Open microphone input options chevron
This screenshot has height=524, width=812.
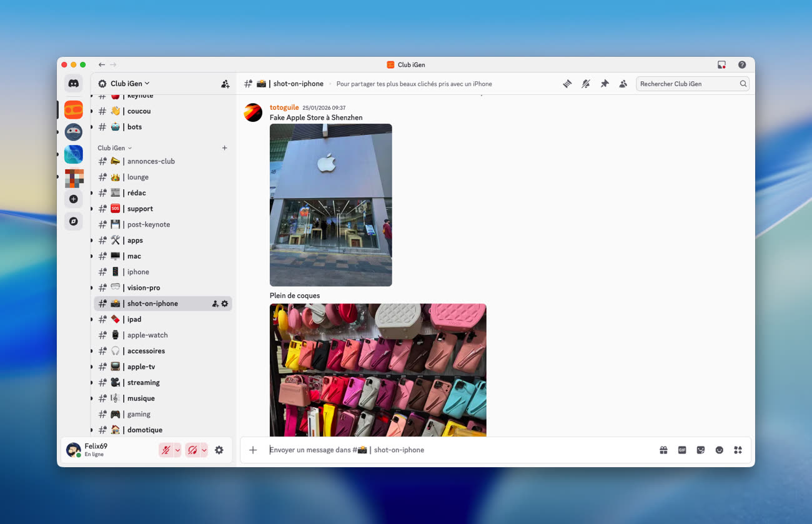[x=178, y=450]
